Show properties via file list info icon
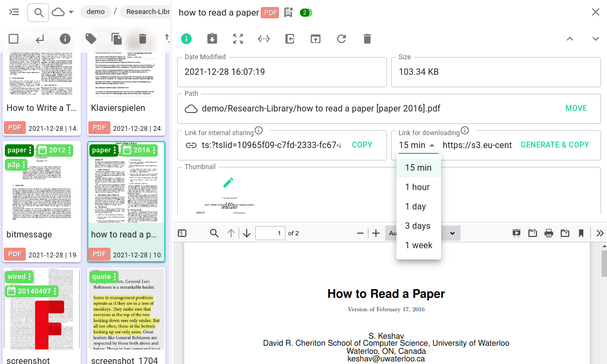Screen dimensions: 607x364 pyautogui.click(x=65, y=39)
